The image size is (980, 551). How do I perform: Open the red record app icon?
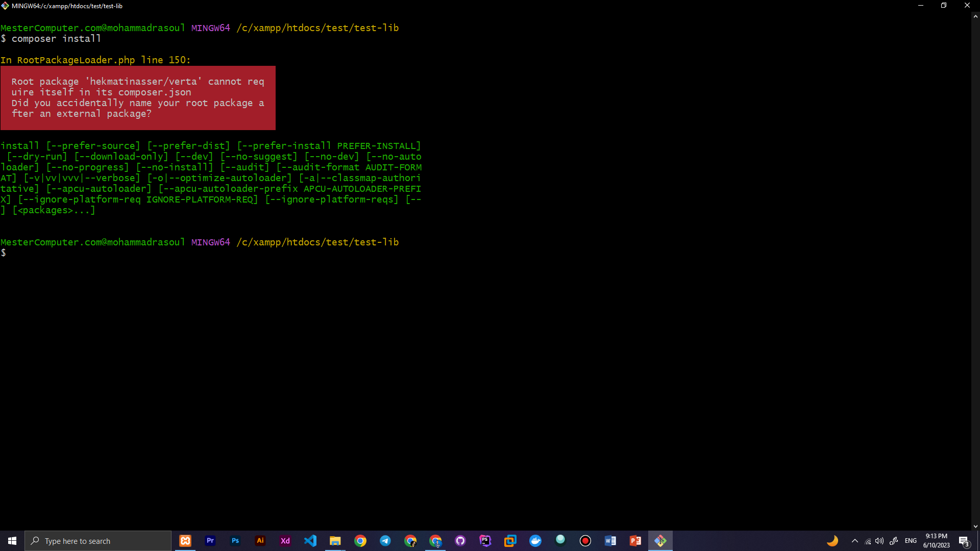click(585, 541)
